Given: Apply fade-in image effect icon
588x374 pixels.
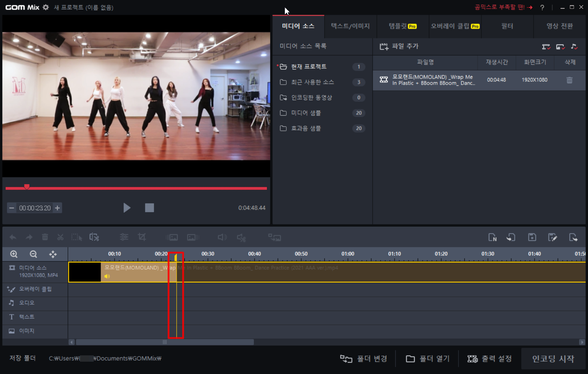Looking at the screenshot, I should tap(172, 237).
